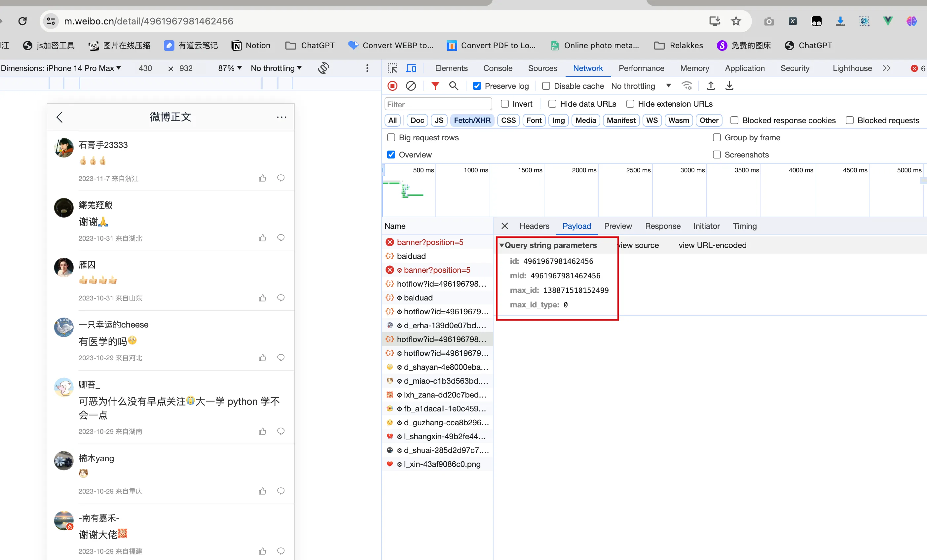This screenshot has height=560, width=927.
Task: Select the Img filter type button
Action: (x=558, y=120)
